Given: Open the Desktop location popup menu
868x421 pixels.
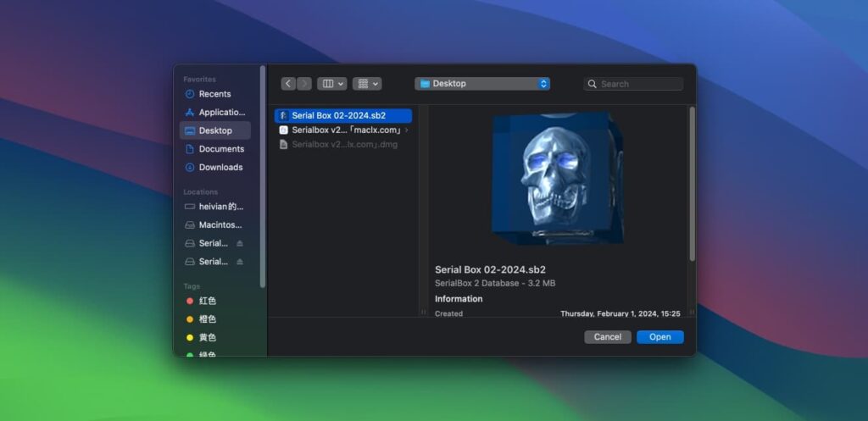Looking at the screenshot, I should coord(482,84).
